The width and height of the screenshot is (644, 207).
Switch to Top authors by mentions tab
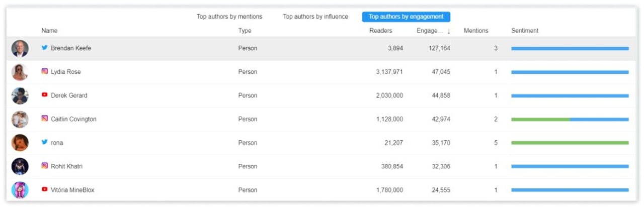229,17
